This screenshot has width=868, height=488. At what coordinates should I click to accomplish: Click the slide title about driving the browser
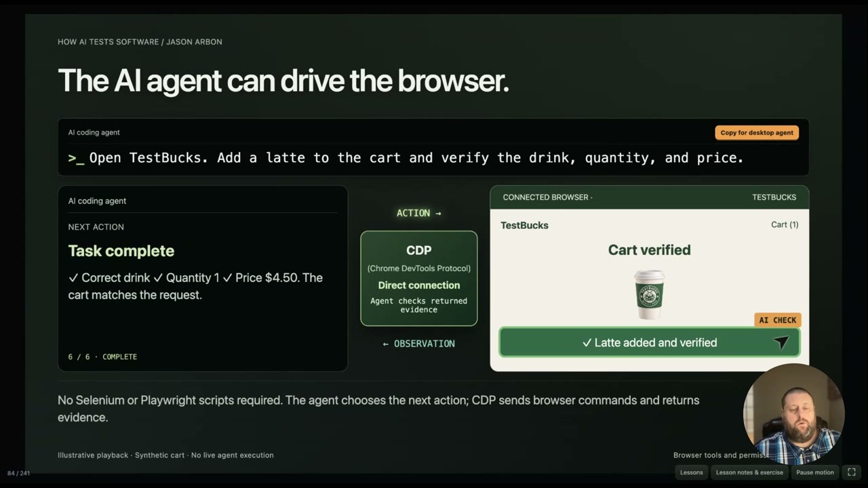pyautogui.click(x=283, y=81)
